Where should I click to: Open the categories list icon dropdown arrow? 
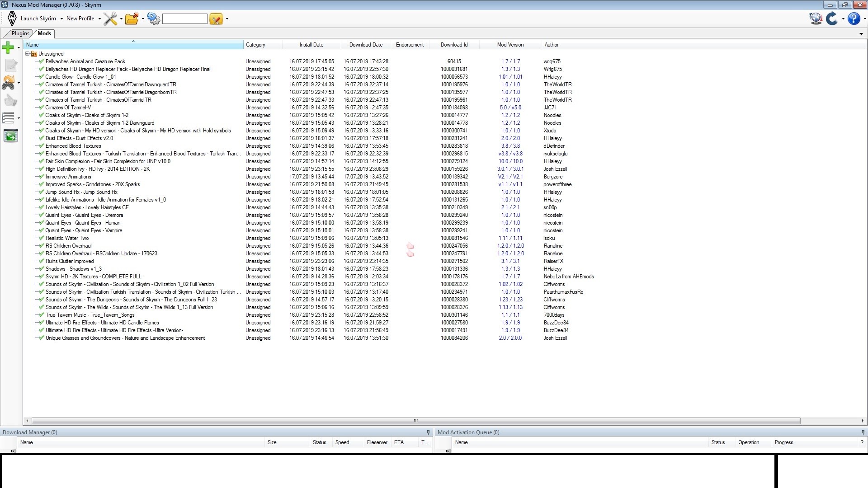19,118
